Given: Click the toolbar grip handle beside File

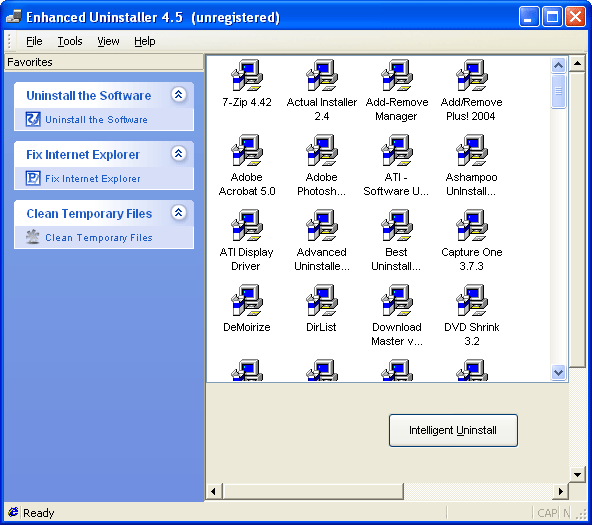Looking at the screenshot, I should (9, 41).
